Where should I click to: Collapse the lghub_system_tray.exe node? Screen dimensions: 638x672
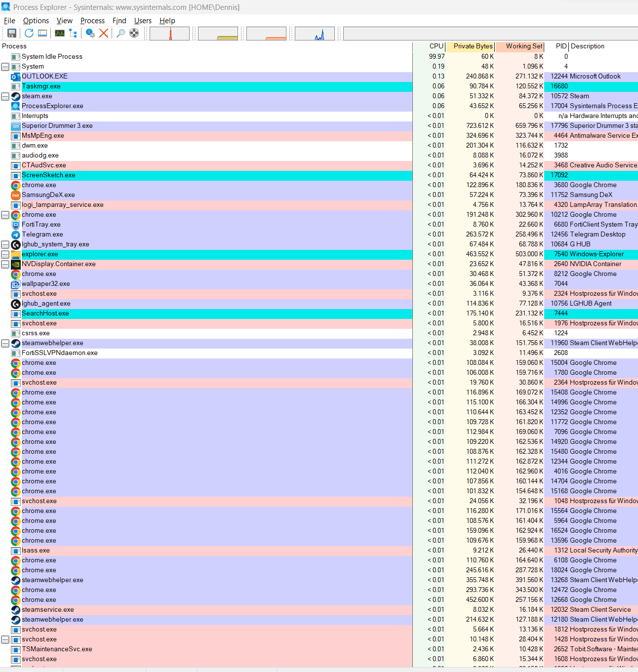[x=5, y=244]
